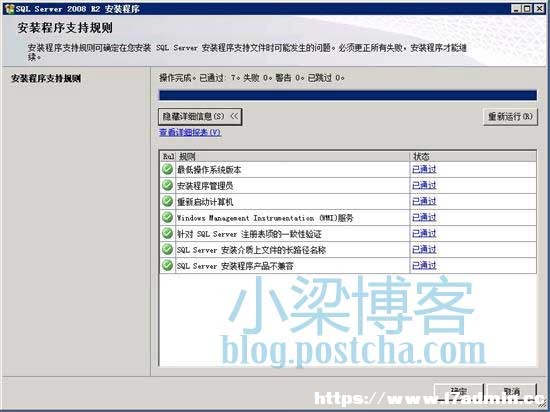The image size is (550, 412).
Task: Open 已通过 status link for 安装程序管理员
Action: [424, 185]
